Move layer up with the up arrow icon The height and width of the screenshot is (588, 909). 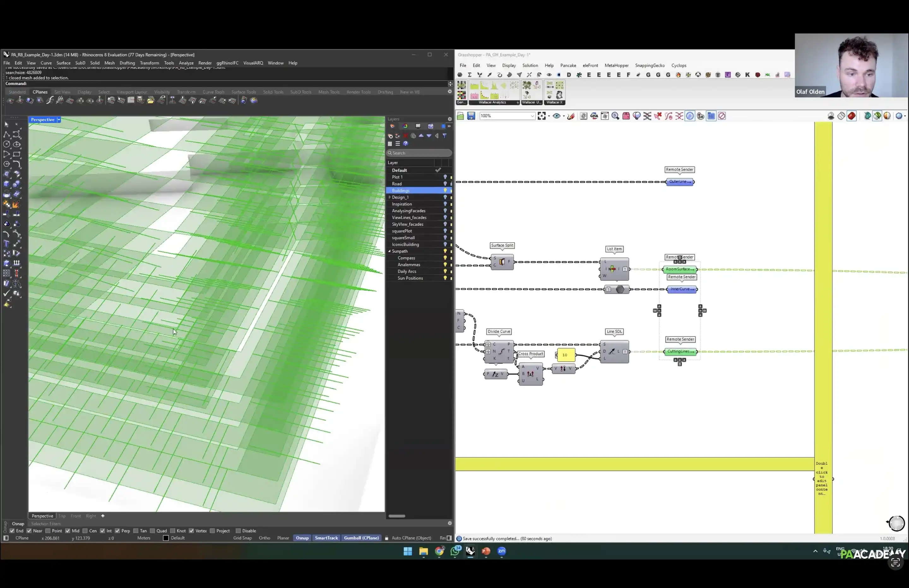tap(421, 136)
